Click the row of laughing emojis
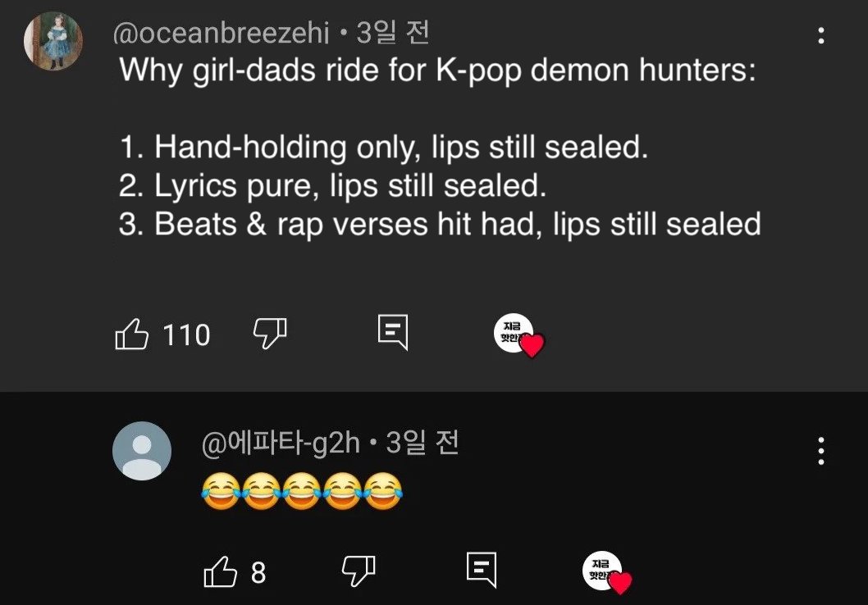Viewport: 868px width, 605px height. click(300, 493)
